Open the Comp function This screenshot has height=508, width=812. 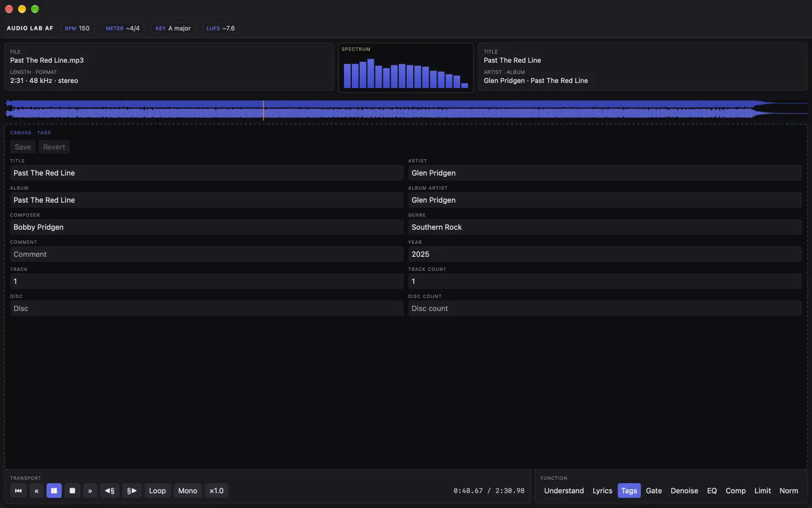pos(736,491)
